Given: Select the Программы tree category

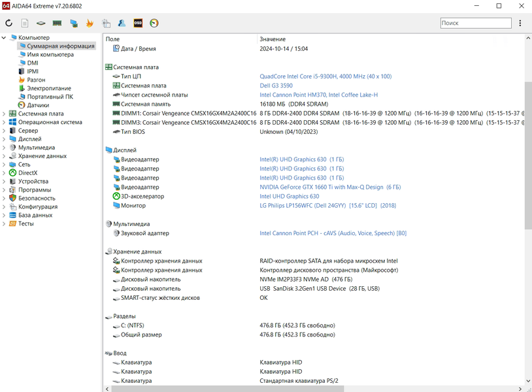Looking at the screenshot, I should point(35,190).
